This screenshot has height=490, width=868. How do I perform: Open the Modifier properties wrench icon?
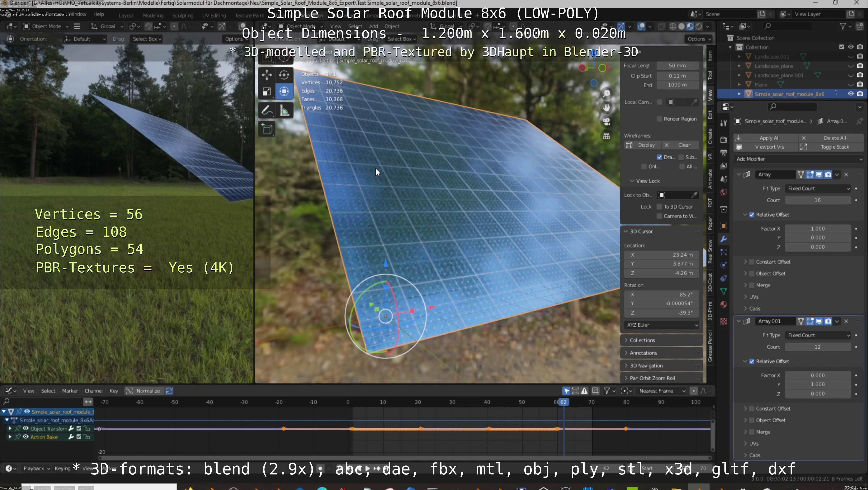pos(724,239)
